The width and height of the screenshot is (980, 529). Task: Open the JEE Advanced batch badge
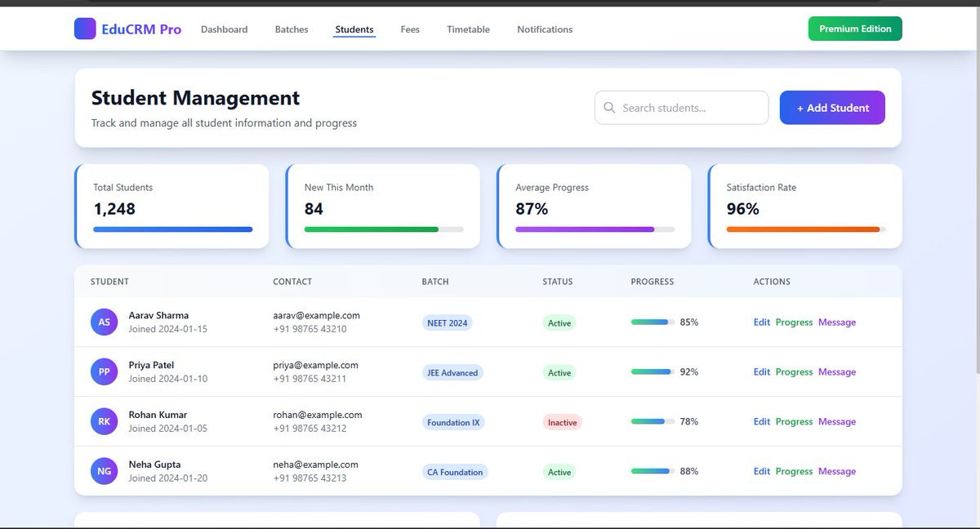tap(452, 372)
